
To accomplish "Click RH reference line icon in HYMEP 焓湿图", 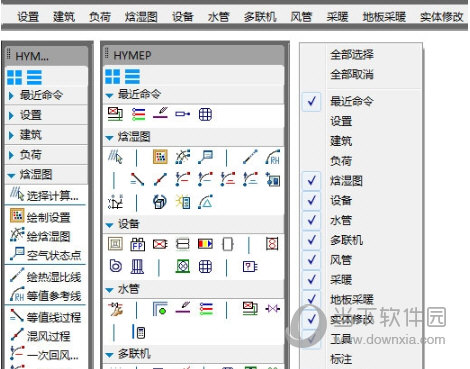I will pos(273,157).
